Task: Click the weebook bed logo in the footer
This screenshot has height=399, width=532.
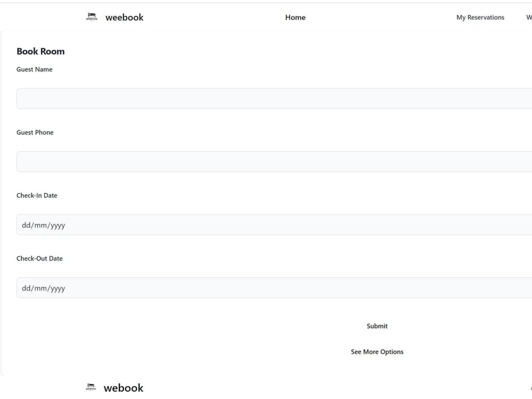Action: click(x=90, y=387)
